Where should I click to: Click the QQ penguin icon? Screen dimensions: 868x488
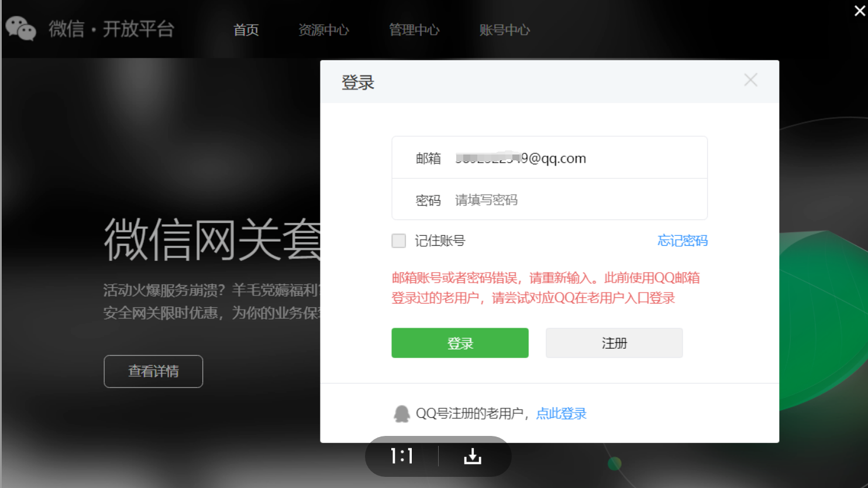402,414
